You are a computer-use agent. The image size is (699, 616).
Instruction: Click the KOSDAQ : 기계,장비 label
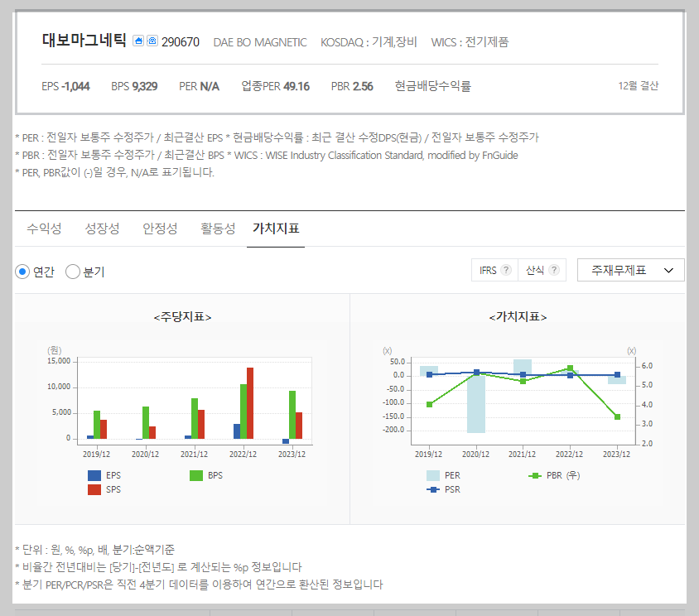[x=369, y=42]
